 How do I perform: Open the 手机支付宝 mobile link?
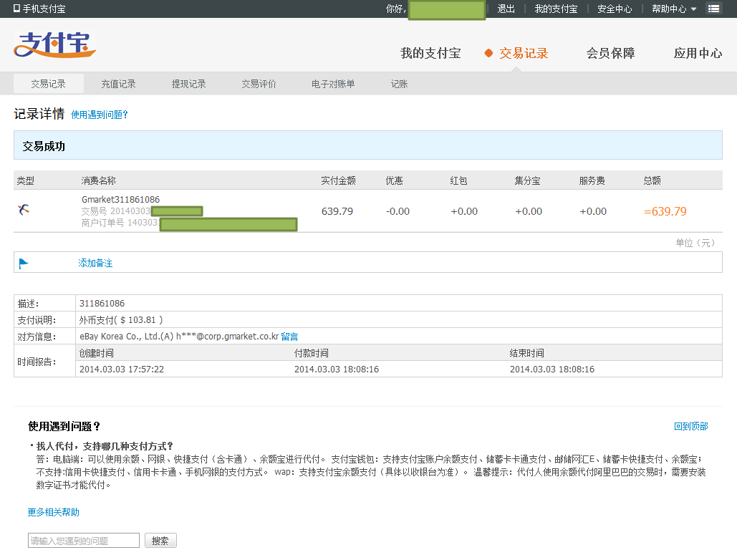click(x=39, y=9)
